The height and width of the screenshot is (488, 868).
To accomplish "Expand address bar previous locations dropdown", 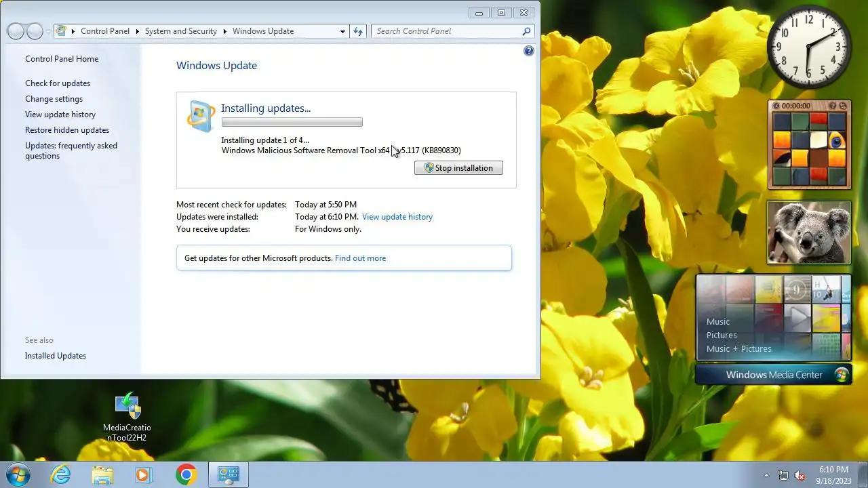I will click(342, 31).
